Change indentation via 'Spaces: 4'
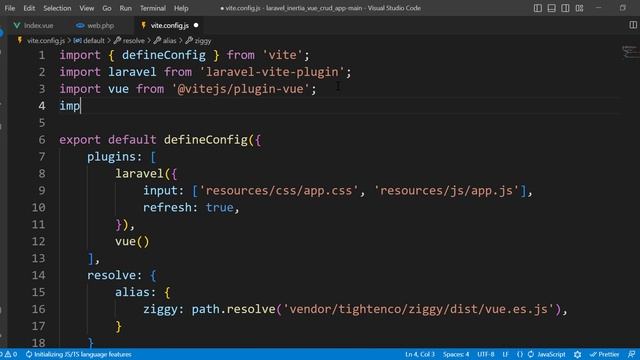The height and width of the screenshot is (360, 640). pyautogui.click(x=456, y=354)
